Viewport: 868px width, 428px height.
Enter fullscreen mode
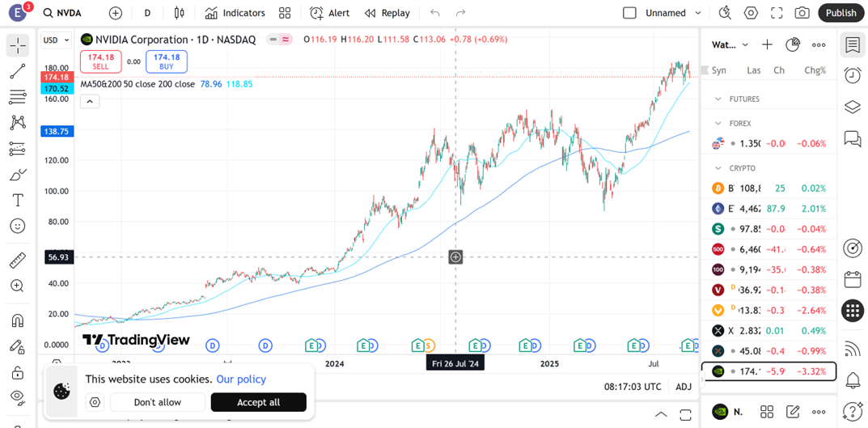(777, 13)
